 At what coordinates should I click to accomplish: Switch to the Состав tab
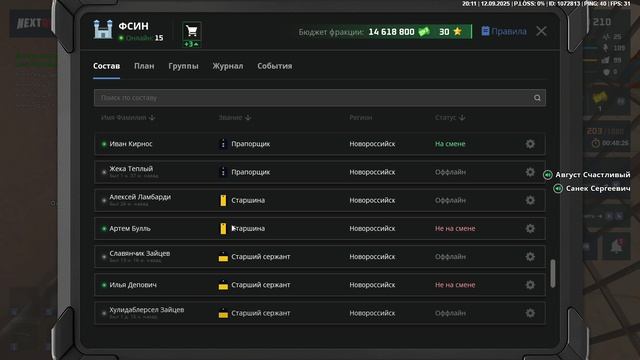[107, 66]
